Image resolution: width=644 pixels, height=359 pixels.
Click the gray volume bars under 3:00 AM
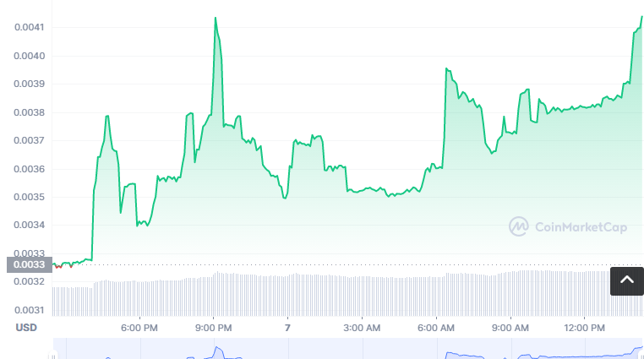click(x=362, y=296)
